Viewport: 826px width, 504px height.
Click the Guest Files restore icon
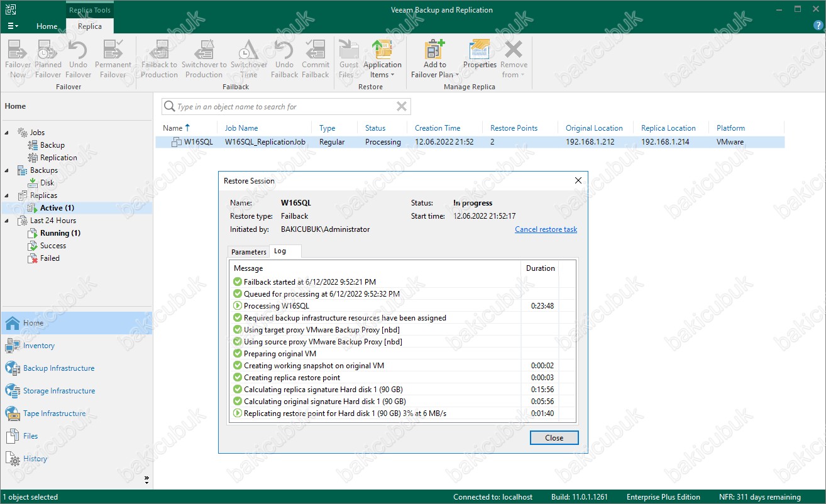pyautogui.click(x=348, y=58)
